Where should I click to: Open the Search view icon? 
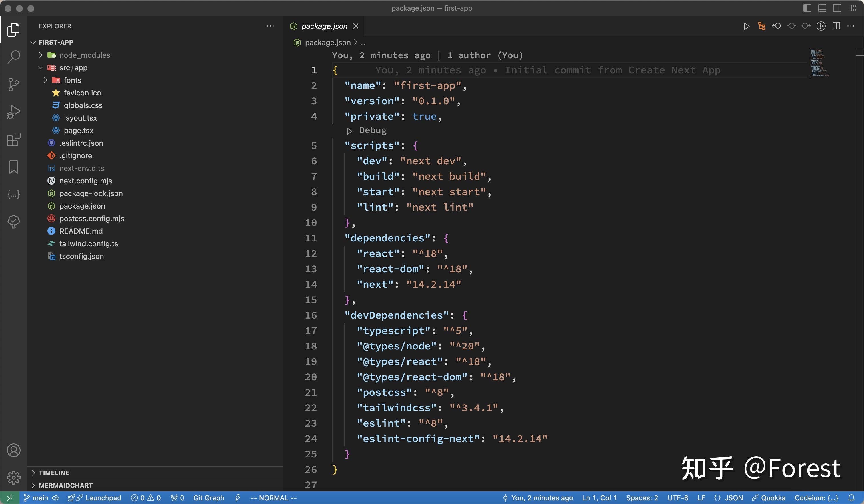click(14, 57)
